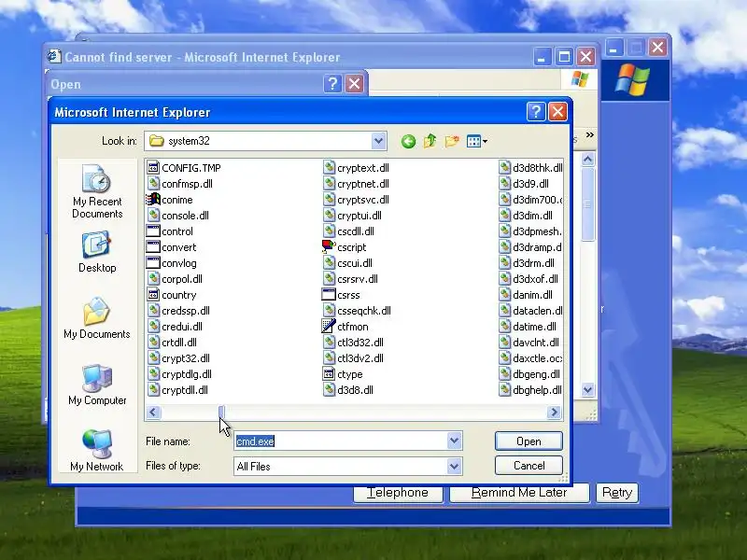
Task: Click the help question mark of the file dialog
Action: (536, 112)
